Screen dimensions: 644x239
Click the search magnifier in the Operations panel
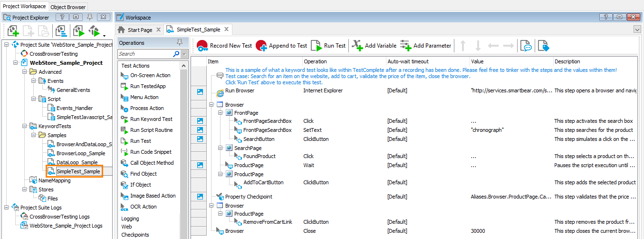point(176,54)
